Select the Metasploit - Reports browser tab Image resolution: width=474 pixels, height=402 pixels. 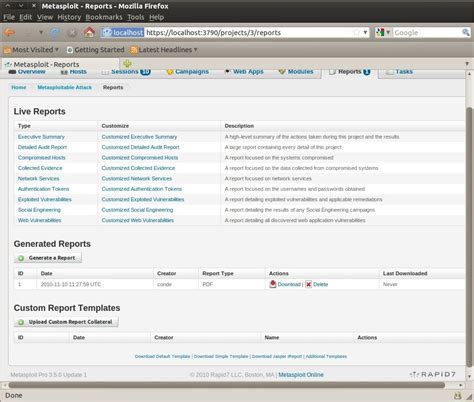click(60, 64)
